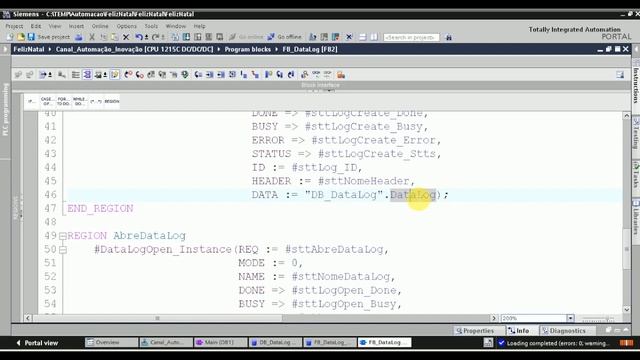Click the first Monitoring glasses icon
The image size is (640, 360).
[316, 75]
